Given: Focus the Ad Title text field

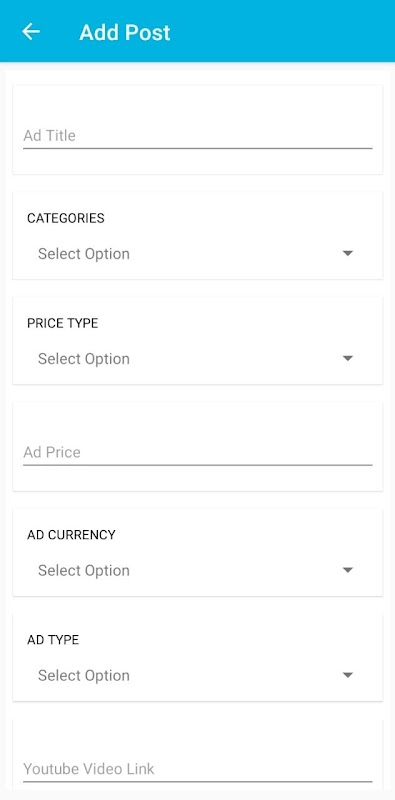Looking at the screenshot, I should point(197,135).
